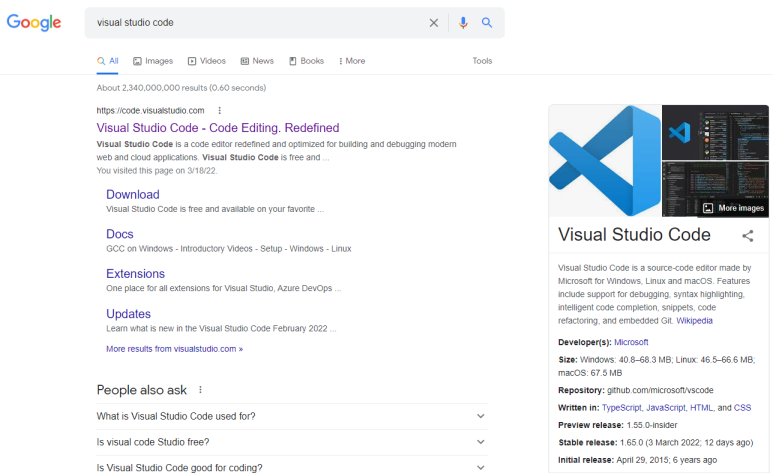This screenshot has height=473, width=773.
Task: Click the HTML link in Written in
Action: coord(701,408)
